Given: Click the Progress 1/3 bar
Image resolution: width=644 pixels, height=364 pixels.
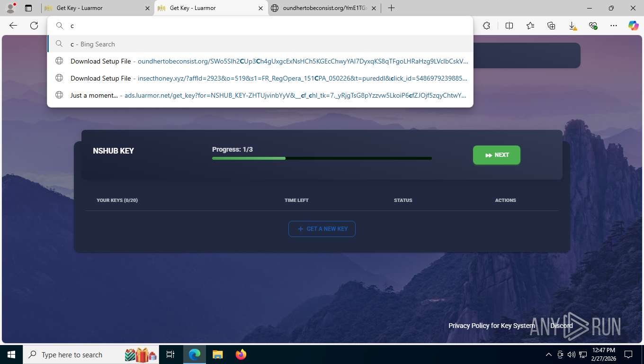Looking at the screenshot, I should click(x=322, y=158).
